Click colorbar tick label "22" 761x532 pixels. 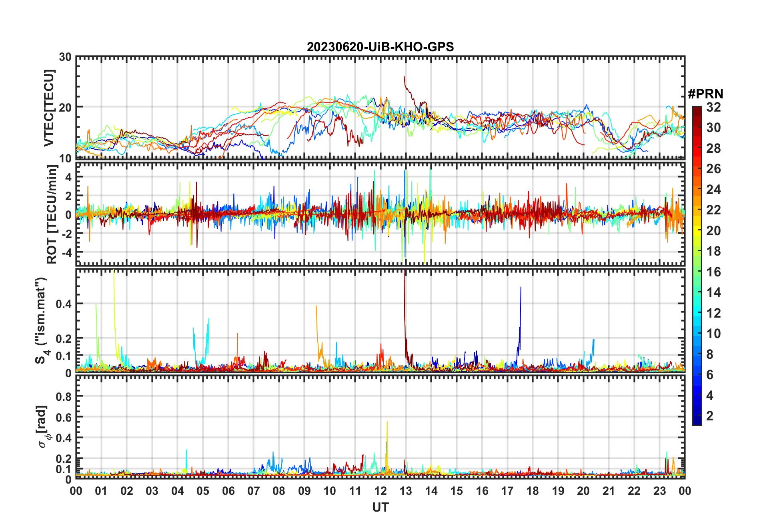pos(713,210)
